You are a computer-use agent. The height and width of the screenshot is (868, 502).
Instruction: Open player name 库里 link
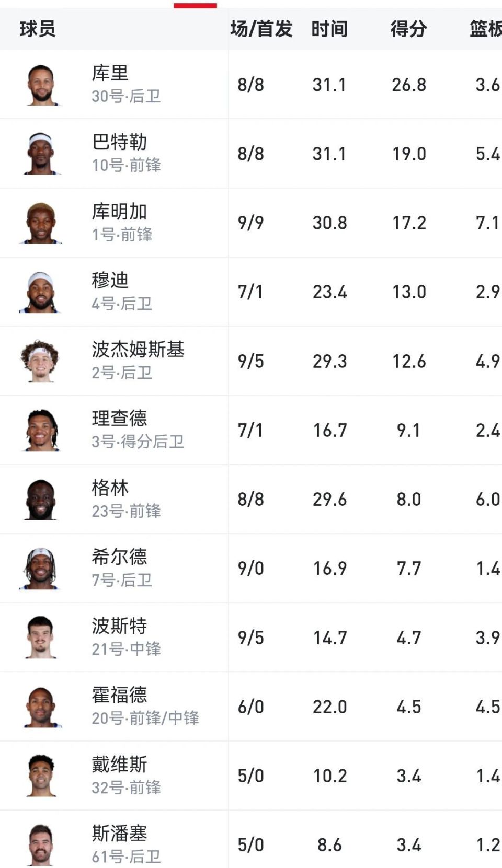[110, 73]
